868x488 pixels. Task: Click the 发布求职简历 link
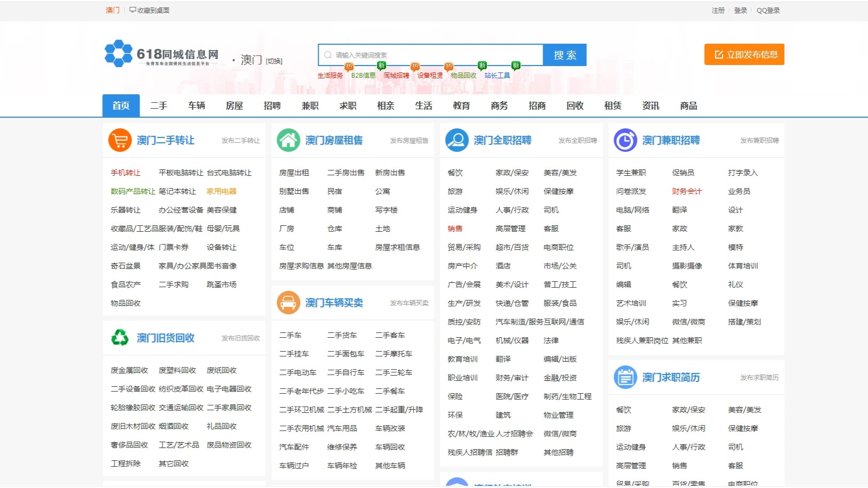pos(760,377)
